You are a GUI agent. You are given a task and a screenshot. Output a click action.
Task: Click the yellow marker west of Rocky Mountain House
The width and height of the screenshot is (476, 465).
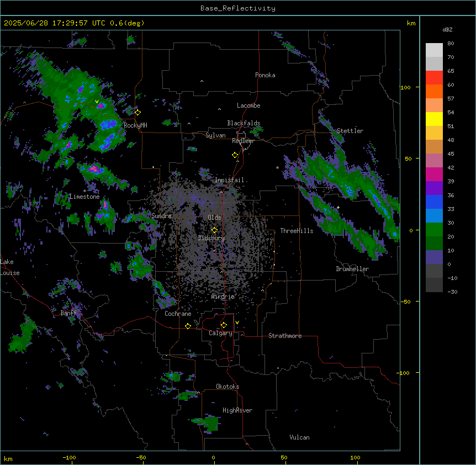coord(137,112)
